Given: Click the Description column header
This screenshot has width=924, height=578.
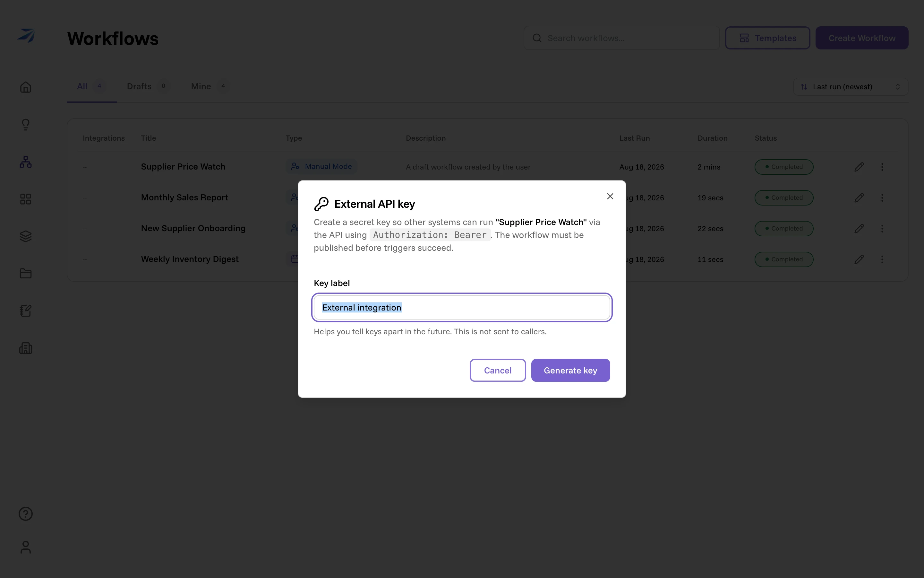Looking at the screenshot, I should point(426,138).
